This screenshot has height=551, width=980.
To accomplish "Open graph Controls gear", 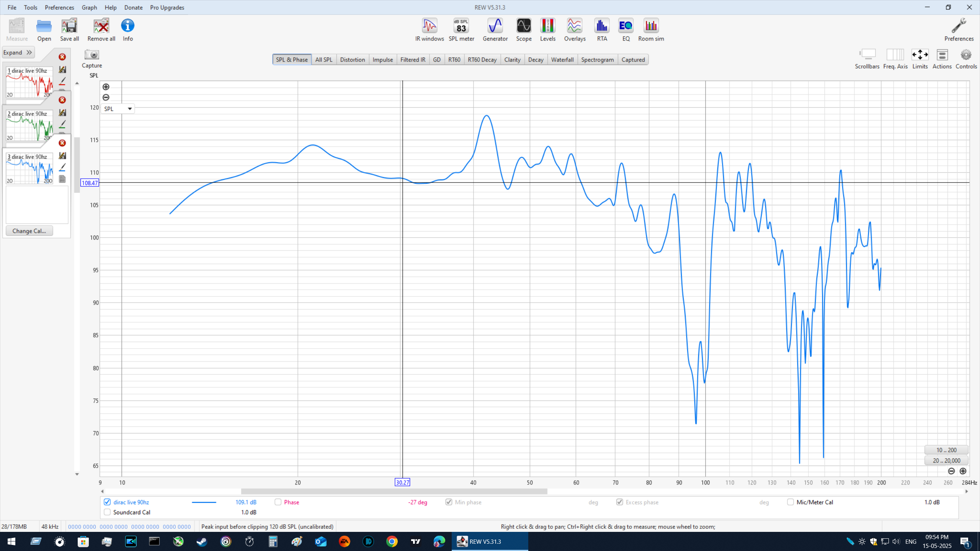I will click(966, 59).
